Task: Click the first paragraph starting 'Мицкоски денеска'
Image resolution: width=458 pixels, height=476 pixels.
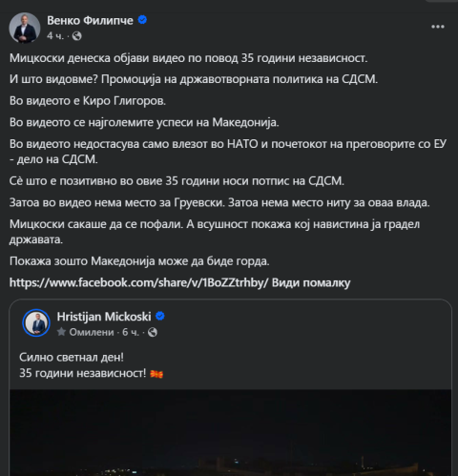Action: point(189,58)
